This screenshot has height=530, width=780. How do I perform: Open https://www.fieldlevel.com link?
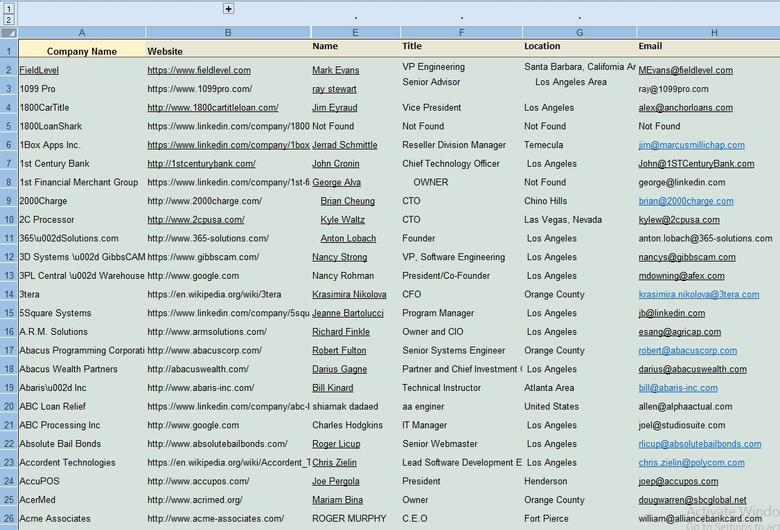click(x=199, y=70)
